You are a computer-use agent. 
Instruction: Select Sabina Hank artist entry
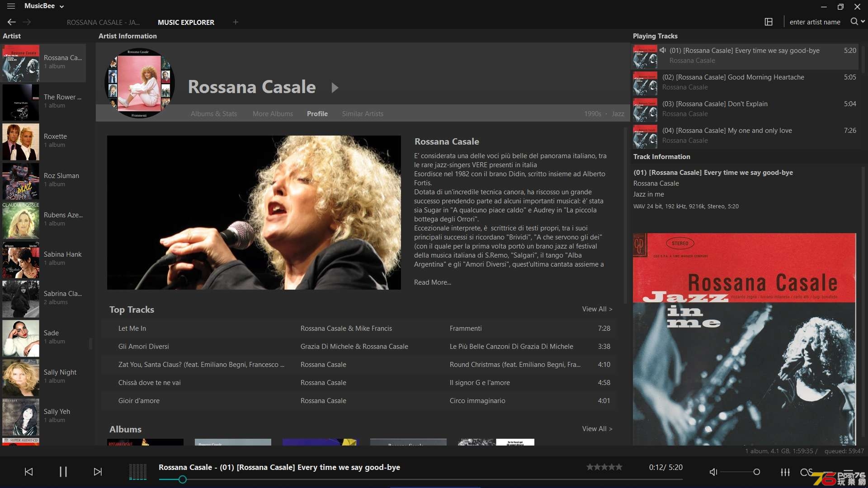tap(44, 259)
